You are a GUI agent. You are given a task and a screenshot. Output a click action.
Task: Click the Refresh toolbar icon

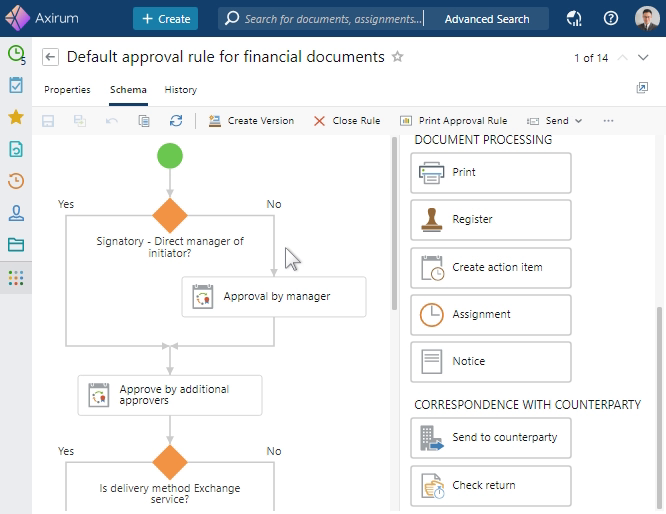point(176,121)
